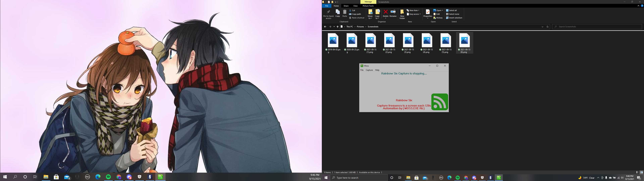Select the 2021-09-15 (2).png file
The height and width of the screenshot is (181, 644).
(x=389, y=43)
